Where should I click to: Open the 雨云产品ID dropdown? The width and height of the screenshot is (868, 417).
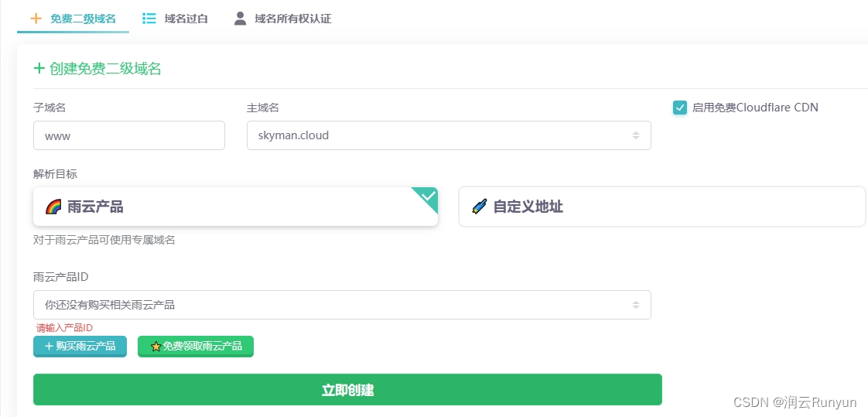click(x=342, y=305)
